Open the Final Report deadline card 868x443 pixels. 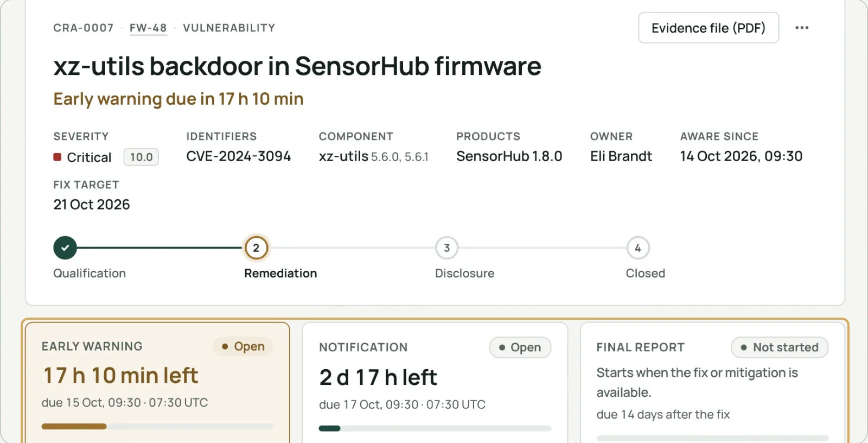tap(712, 383)
